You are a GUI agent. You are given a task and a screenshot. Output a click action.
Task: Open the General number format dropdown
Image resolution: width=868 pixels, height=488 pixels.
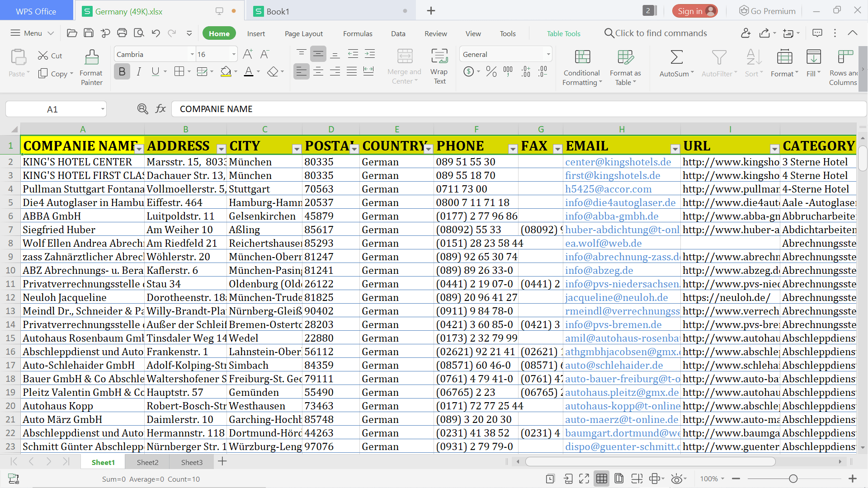pos(548,54)
